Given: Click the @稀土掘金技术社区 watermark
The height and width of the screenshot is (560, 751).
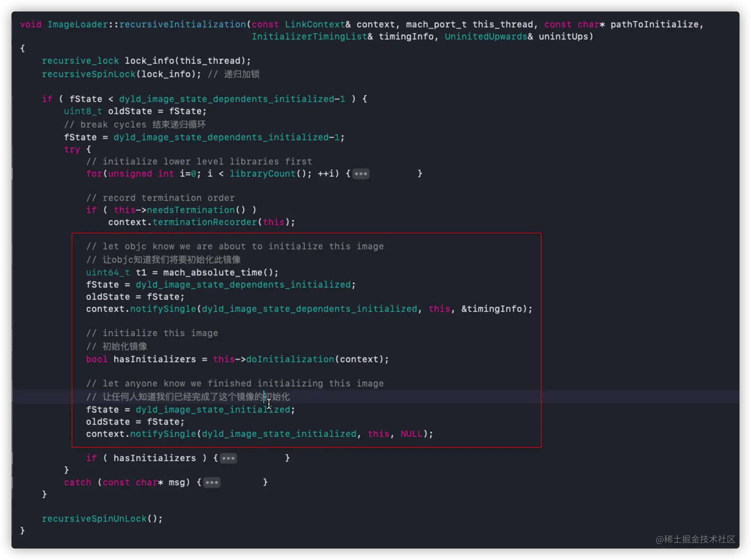Looking at the screenshot, I should coord(694,539).
